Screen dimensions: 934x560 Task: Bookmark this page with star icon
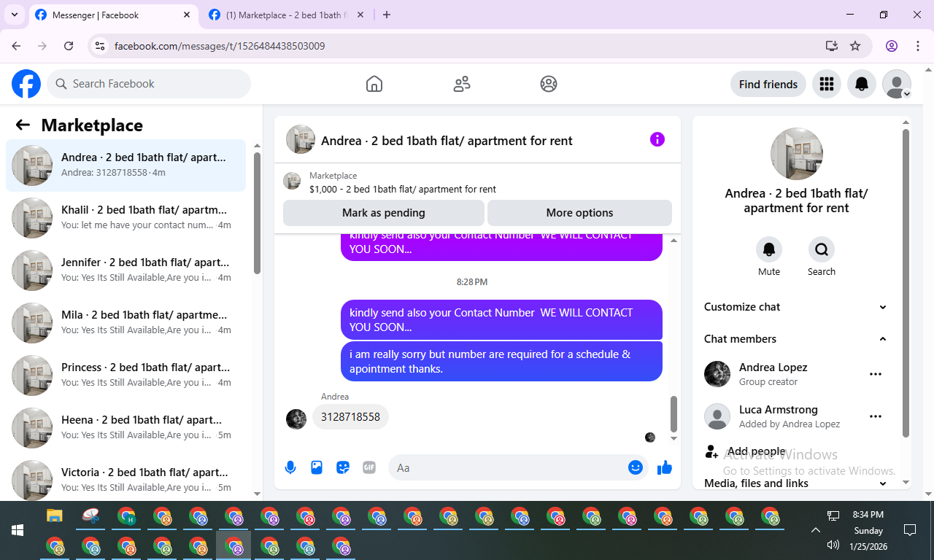(x=856, y=46)
